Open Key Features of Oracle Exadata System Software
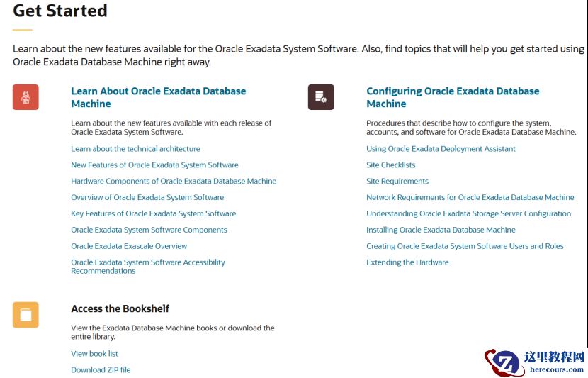588x378 pixels. pos(153,214)
